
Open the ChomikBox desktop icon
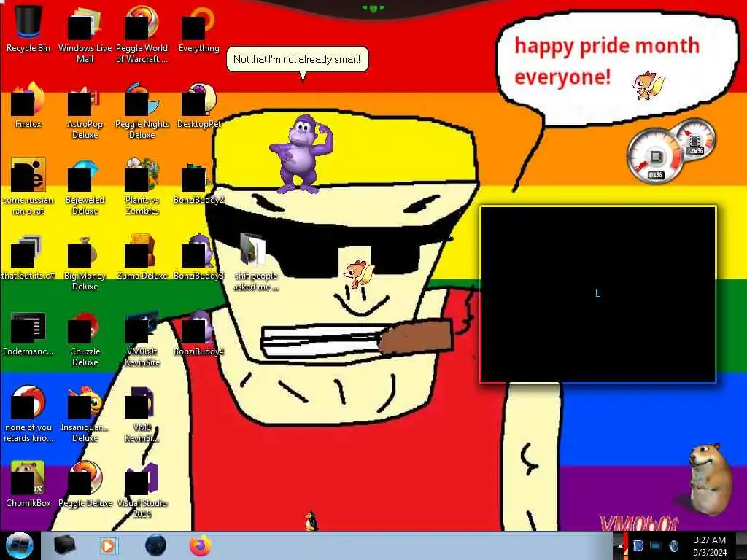tap(28, 484)
